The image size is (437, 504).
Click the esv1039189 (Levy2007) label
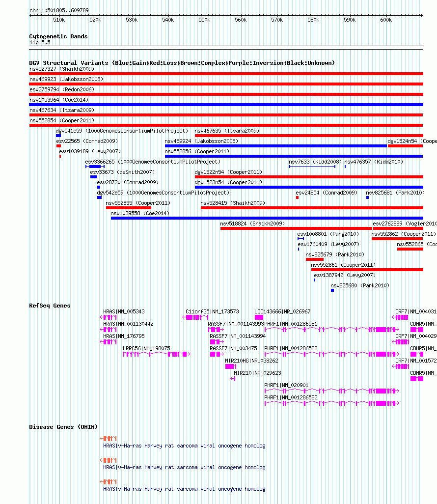coord(90,151)
